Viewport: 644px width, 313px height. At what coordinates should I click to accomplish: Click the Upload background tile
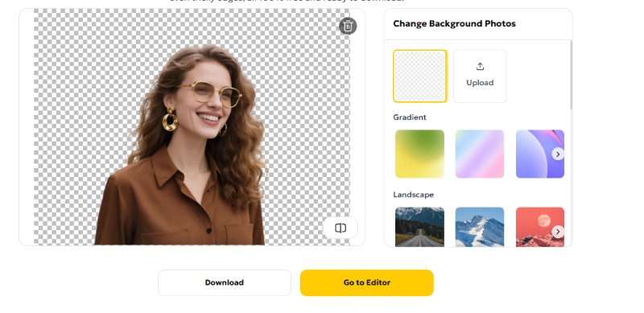[480, 76]
